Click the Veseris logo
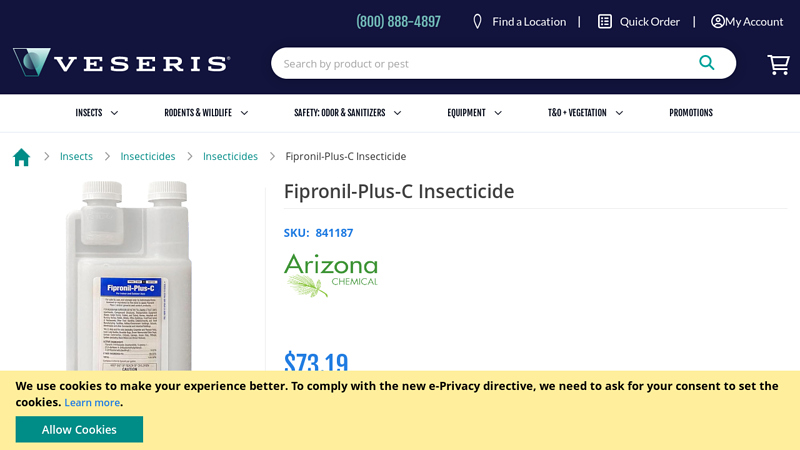This screenshot has width=800, height=450. 121,63
